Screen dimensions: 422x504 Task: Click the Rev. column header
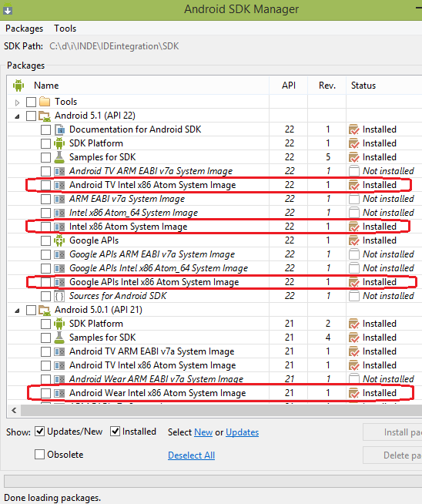(327, 86)
